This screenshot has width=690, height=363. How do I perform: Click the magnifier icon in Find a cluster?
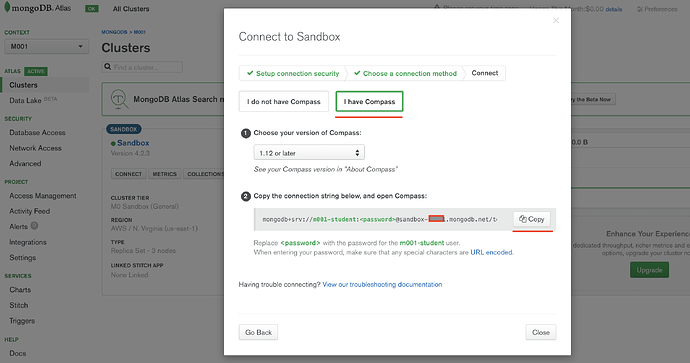click(x=107, y=67)
